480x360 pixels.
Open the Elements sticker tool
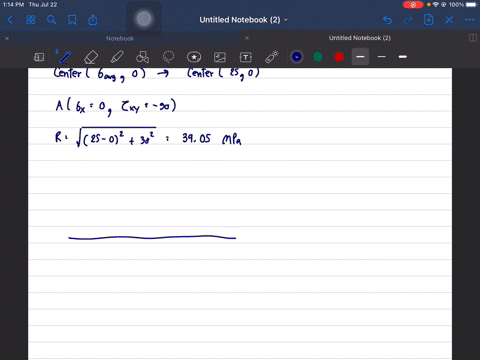[194, 57]
